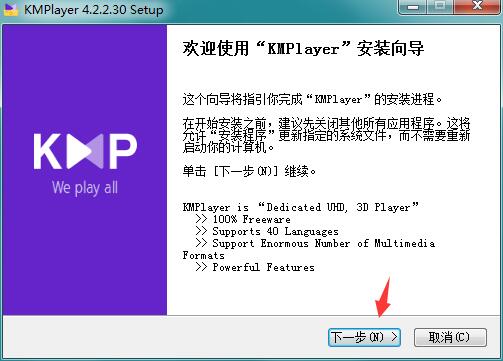Click the letter P in the KMP logo
This screenshot has height=361, width=503.
(123, 151)
